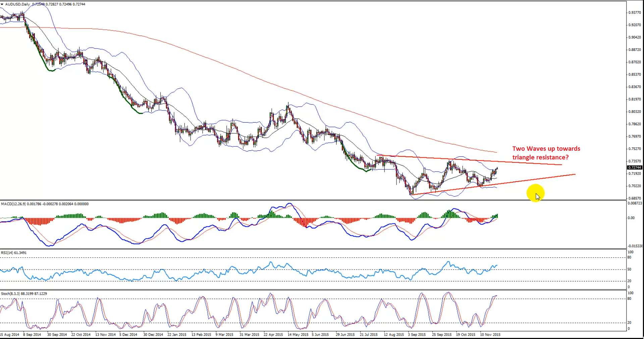
Task: Click the current price label 0.72744
Action: [634, 167]
